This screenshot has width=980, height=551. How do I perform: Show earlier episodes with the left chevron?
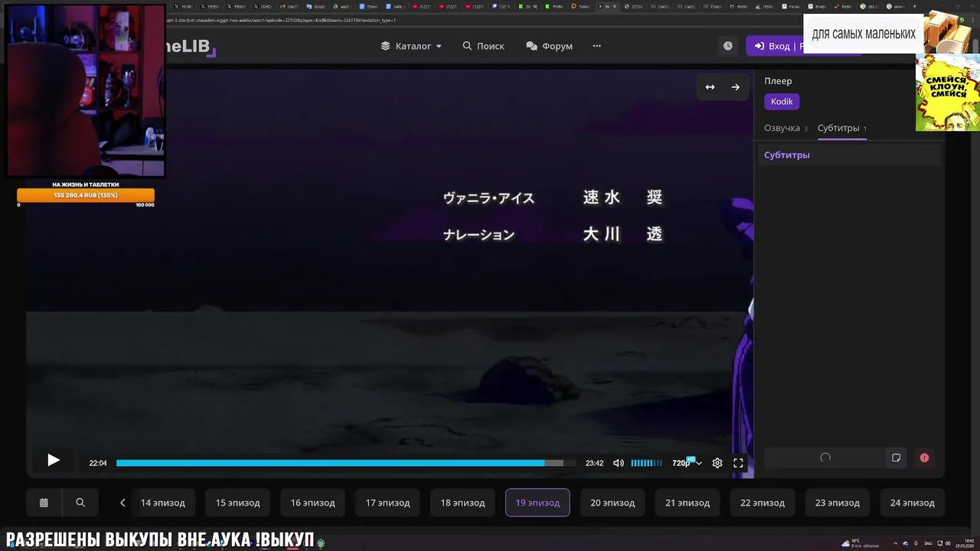point(122,503)
